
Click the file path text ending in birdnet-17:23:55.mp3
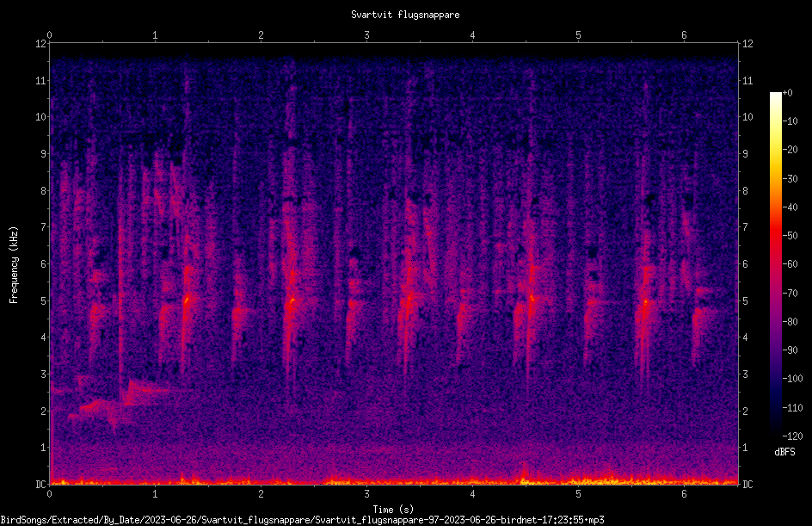pos(302,520)
